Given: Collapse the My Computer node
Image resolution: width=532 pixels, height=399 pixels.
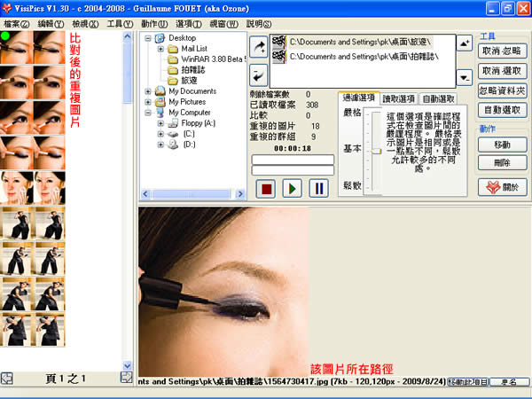Looking at the screenshot, I should coord(148,113).
